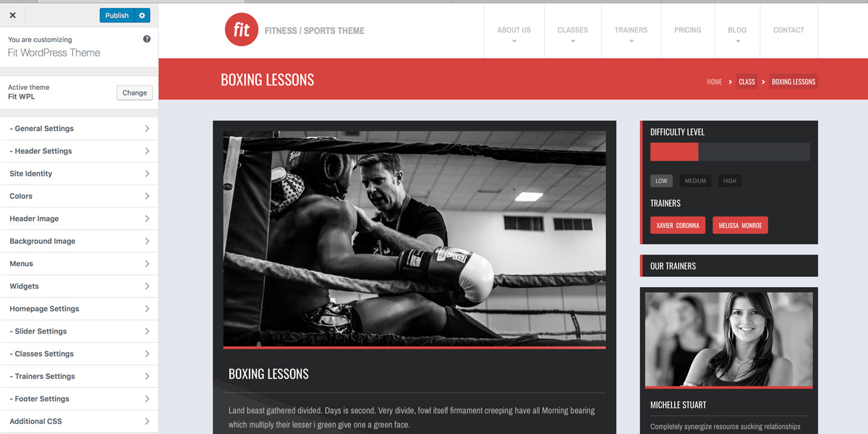Expand the Widgets panel chevron
Screen dimensions: 868x434
[x=147, y=286]
